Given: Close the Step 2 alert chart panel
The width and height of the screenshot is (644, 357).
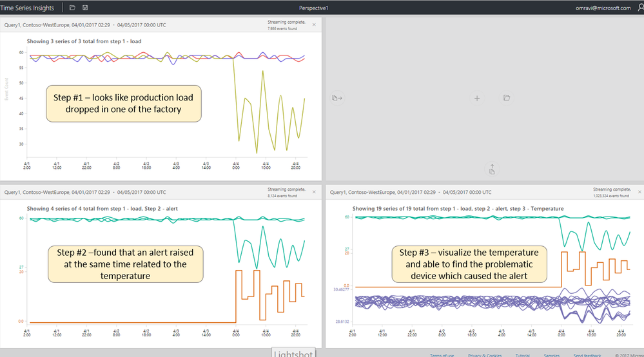Looking at the screenshot, I should (314, 192).
